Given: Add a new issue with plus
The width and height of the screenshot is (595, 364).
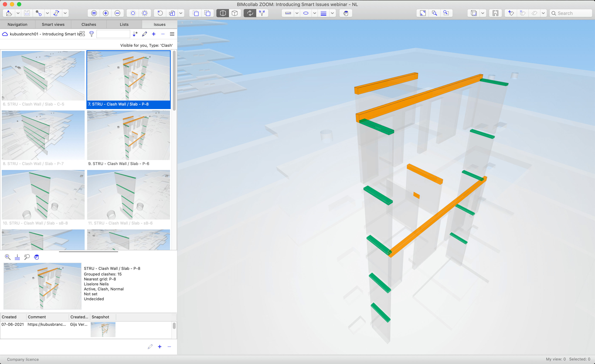Looking at the screenshot, I should (154, 34).
